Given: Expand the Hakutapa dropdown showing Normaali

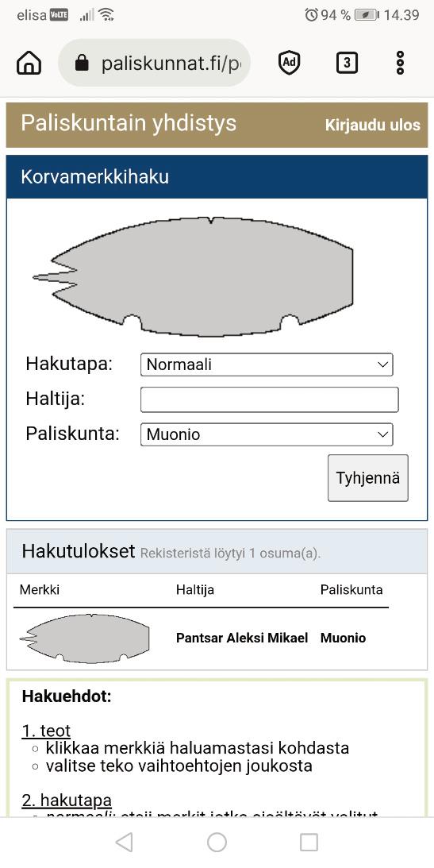Looking at the screenshot, I should [x=267, y=365].
